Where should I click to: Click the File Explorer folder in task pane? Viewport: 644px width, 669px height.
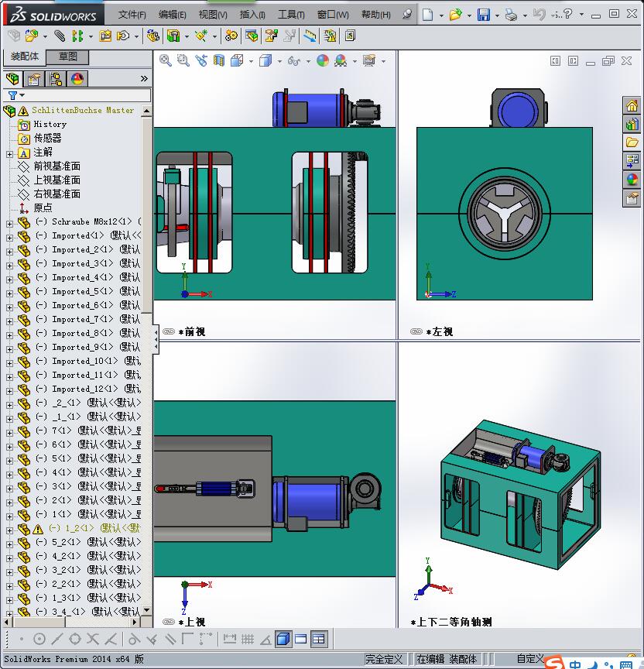coord(632,142)
